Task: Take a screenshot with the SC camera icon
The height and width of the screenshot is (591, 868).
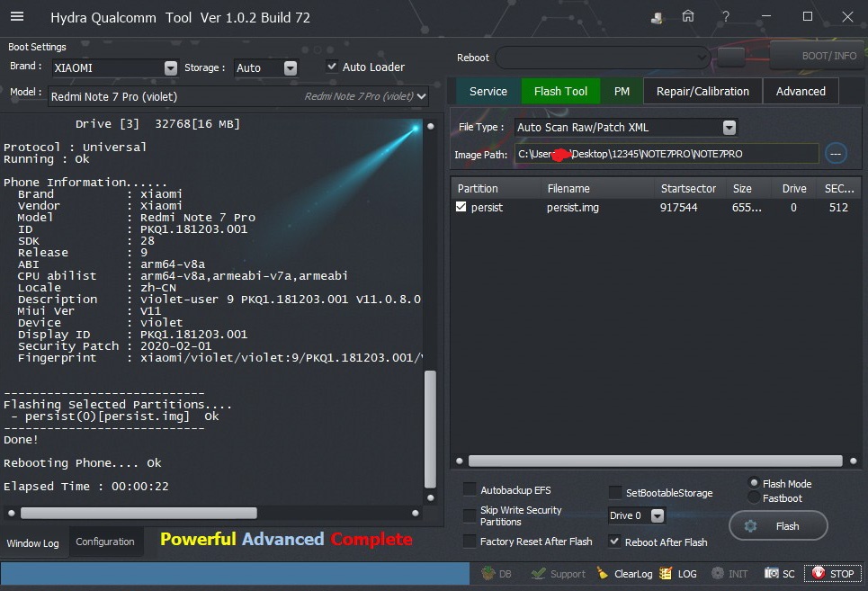Action: [780, 573]
